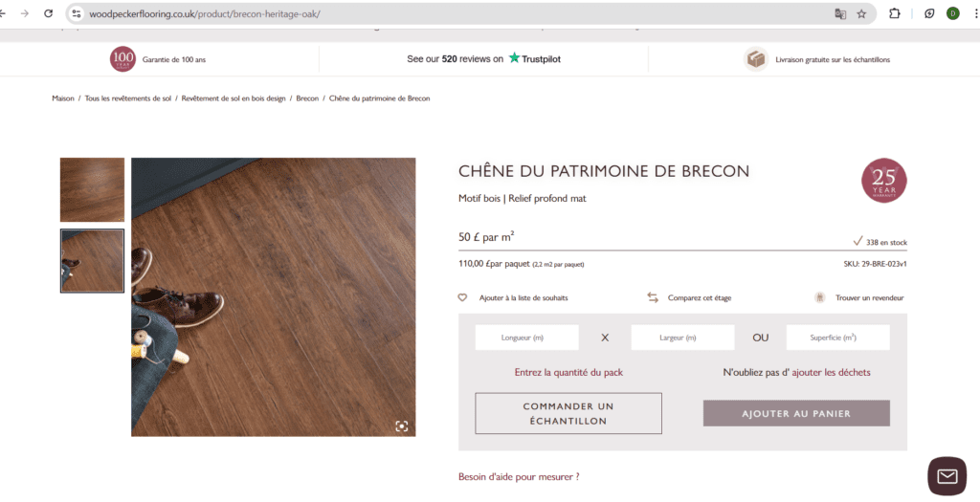Open the browser extensions puzzle icon
The width and height of the screenshot is (980, 502).
click(x=895, y=13)
